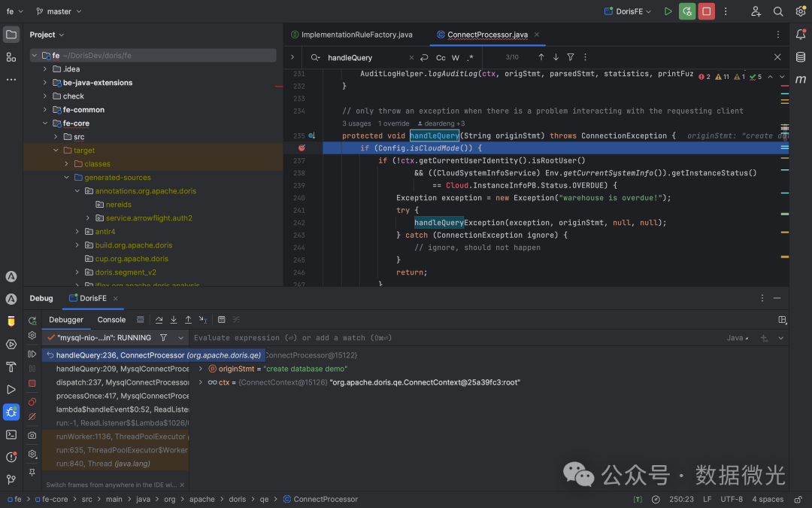Image resolution: width=812 pixels, height=508 pixels.
Task: Toggle Match Case (Cc) in search
Action: 441,58
